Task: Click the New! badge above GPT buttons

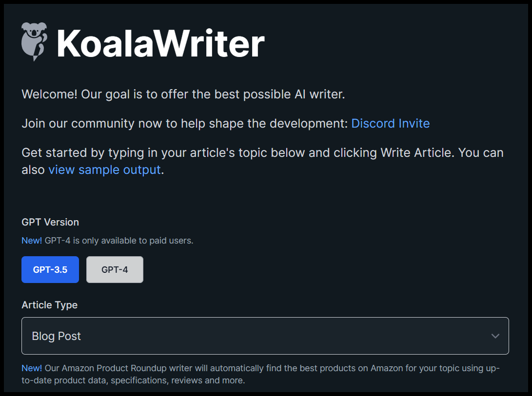Action: click(x=32, y=241)
